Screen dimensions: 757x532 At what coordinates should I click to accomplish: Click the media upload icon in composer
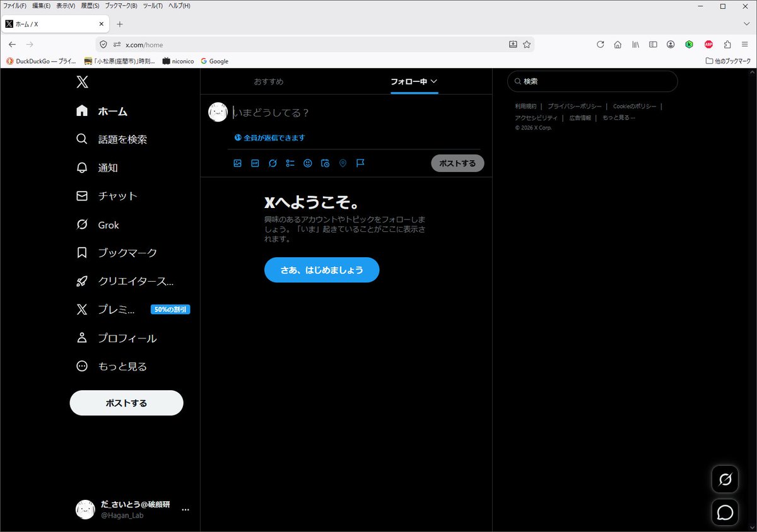pyautogui.click(x=237, y=163)
